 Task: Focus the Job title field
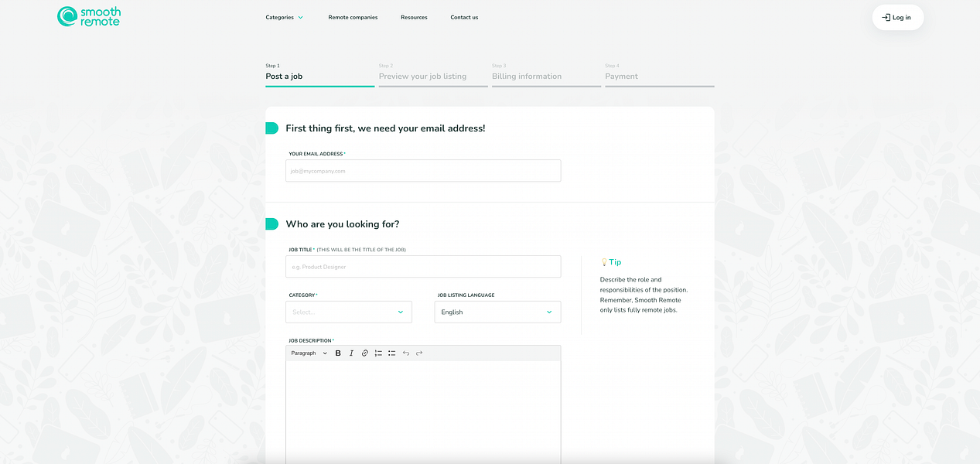pyautogui.click(x=423, y=267)
